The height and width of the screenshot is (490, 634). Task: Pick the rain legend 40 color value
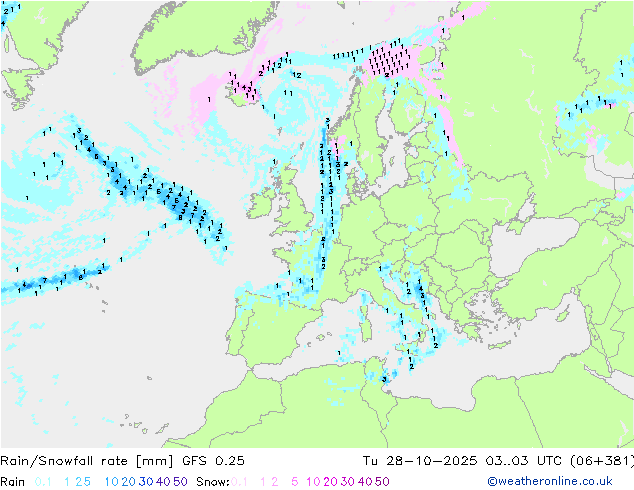[x=163, y=482]
